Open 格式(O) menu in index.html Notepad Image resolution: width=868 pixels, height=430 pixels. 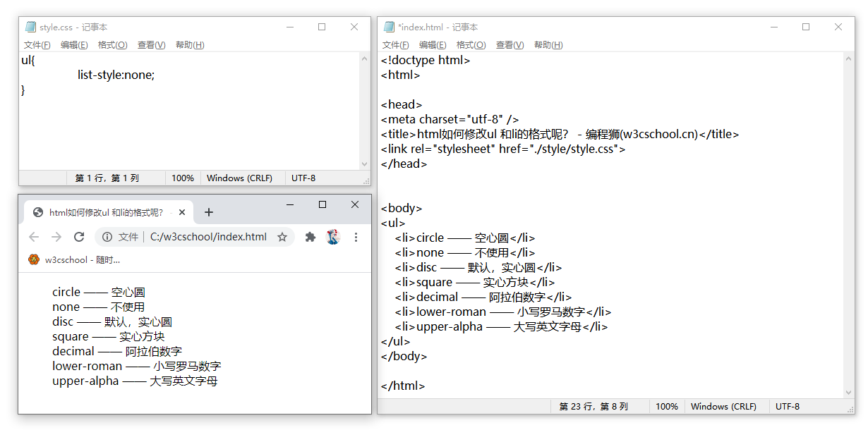(471, 45)
